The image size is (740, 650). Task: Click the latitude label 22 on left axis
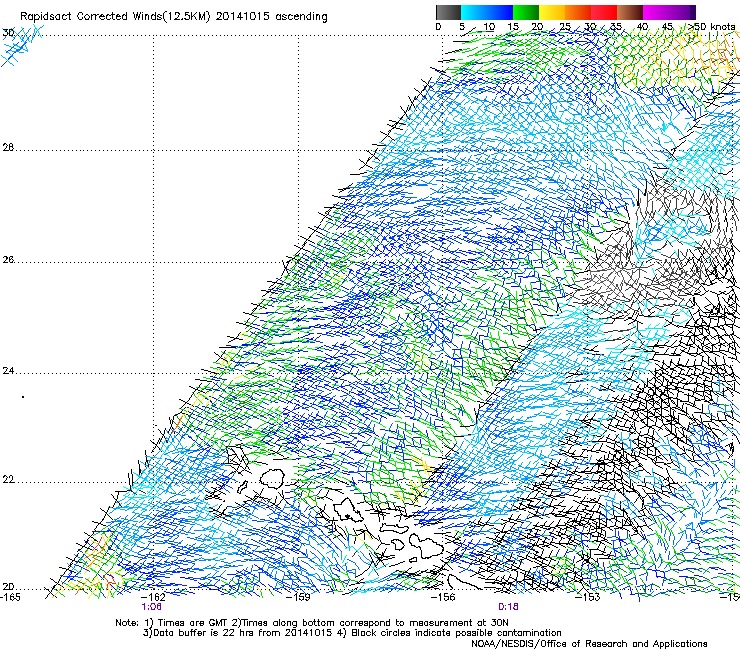point(8,480)
